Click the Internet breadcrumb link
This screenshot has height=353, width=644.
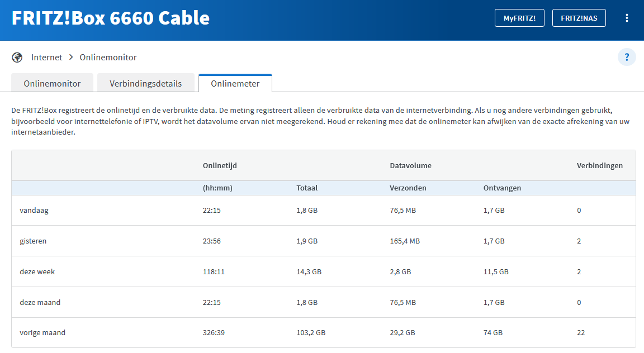46,58
